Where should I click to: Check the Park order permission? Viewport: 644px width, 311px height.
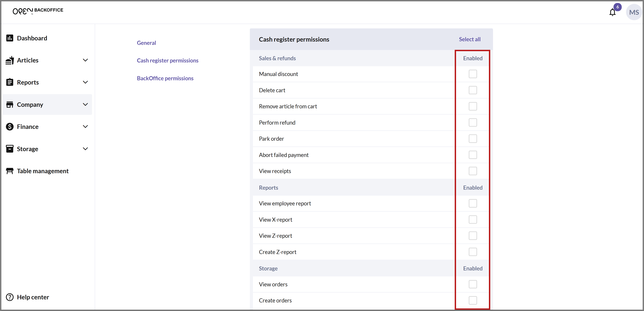click(472, 139)
